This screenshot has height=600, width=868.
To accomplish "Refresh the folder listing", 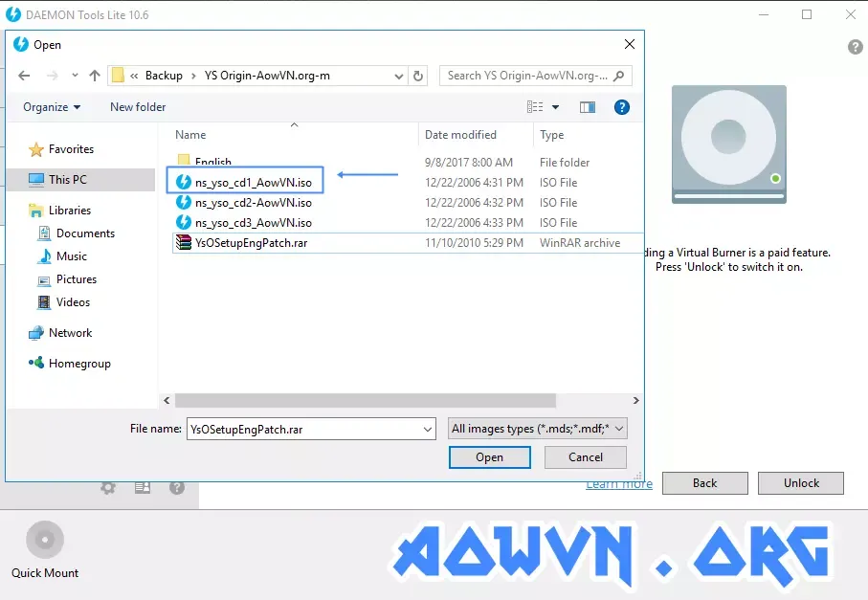I will pyautogui.click(x=418, y=76).
